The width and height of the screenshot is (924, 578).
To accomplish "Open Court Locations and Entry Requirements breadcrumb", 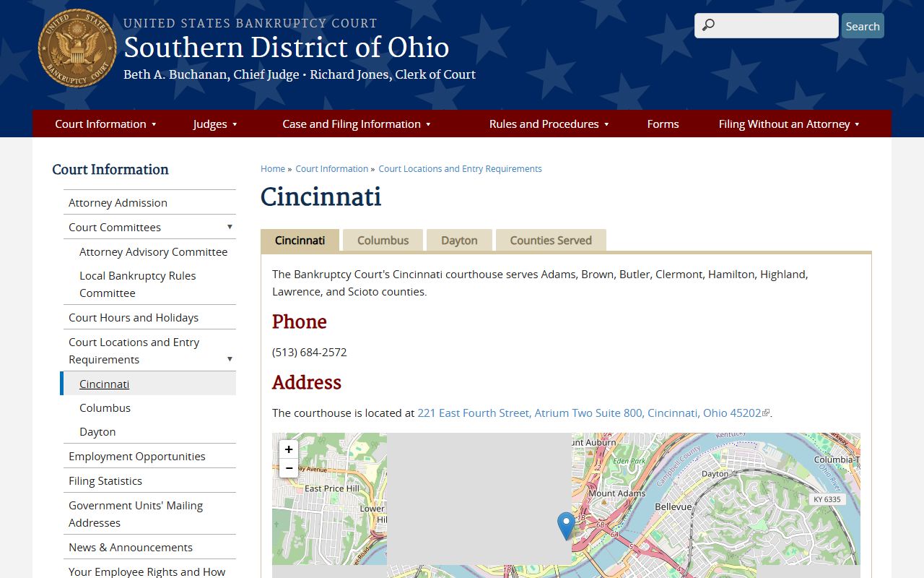I will coord(460,168).
